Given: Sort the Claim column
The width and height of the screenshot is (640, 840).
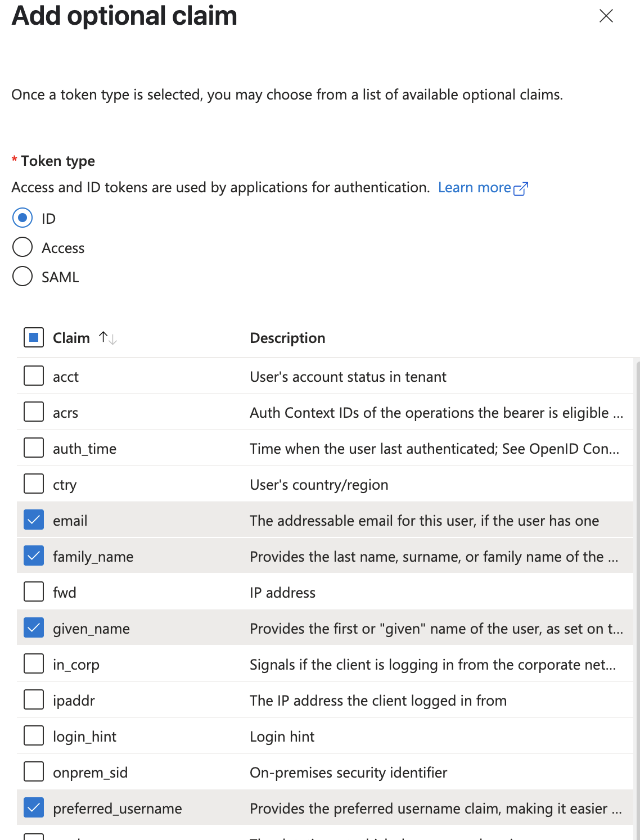Looking at the screenshot, I should pyautogui.click(x=107, y=337).
